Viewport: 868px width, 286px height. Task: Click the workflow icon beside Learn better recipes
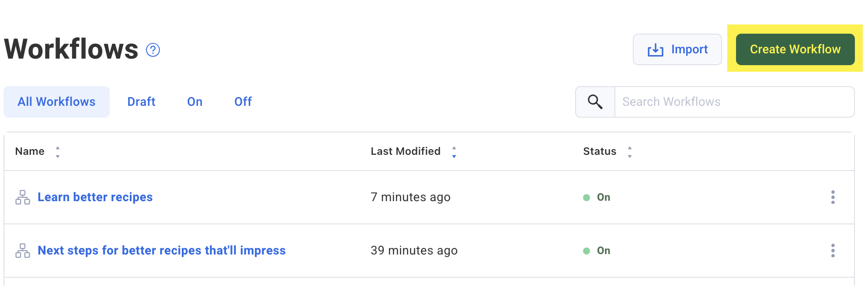(x=23, y=197)
